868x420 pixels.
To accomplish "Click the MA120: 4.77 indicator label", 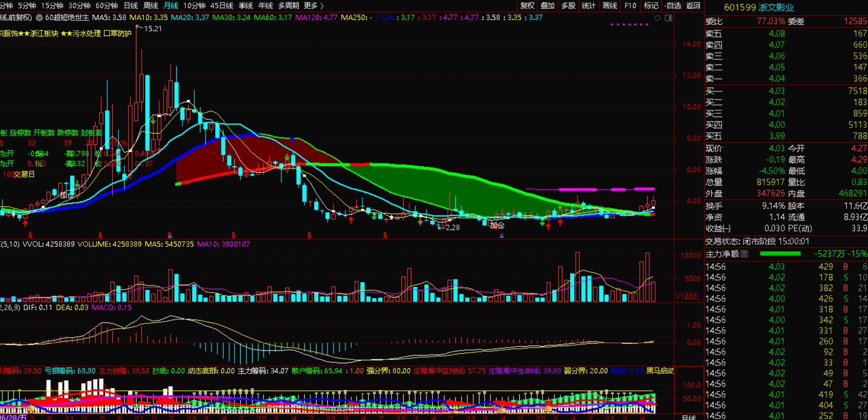I will (316, 18).
